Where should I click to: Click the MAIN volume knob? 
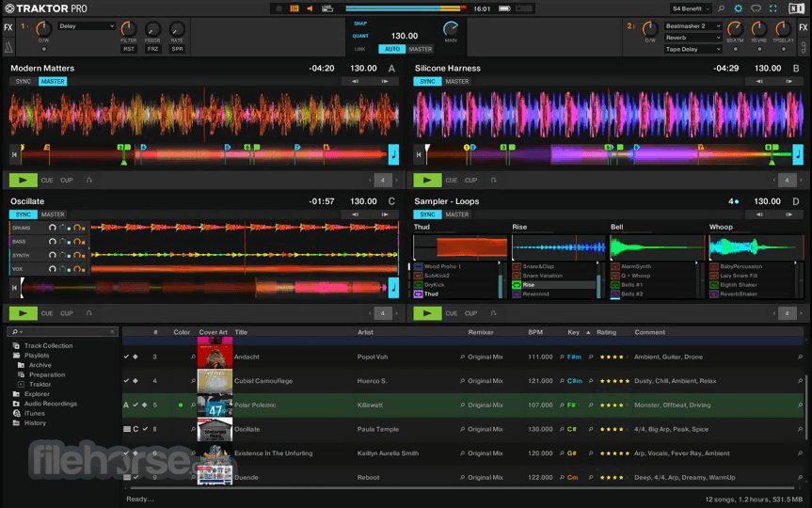(x=451, y=28)
